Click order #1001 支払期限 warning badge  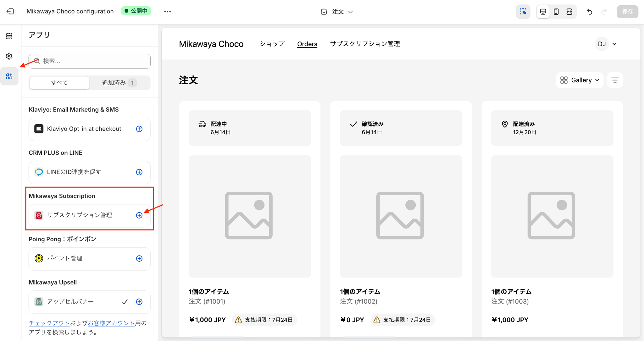(x=264, y=320)
